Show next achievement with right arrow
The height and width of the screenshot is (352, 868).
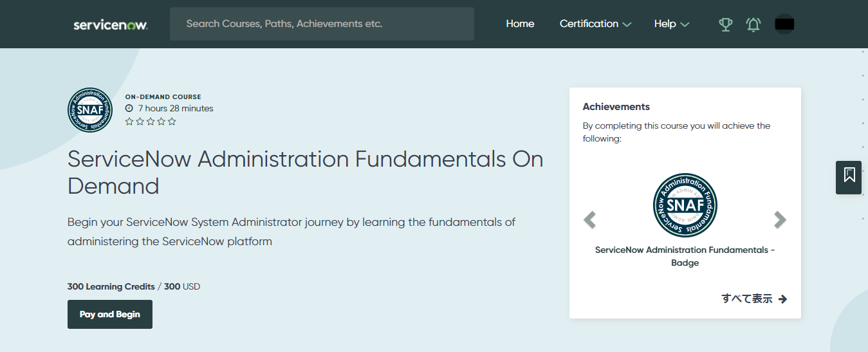pyautogui.click(x=780, y=220)
